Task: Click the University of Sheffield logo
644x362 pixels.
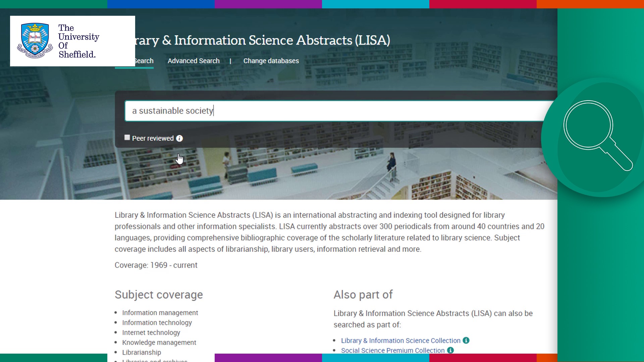Action: click(72, 41)
